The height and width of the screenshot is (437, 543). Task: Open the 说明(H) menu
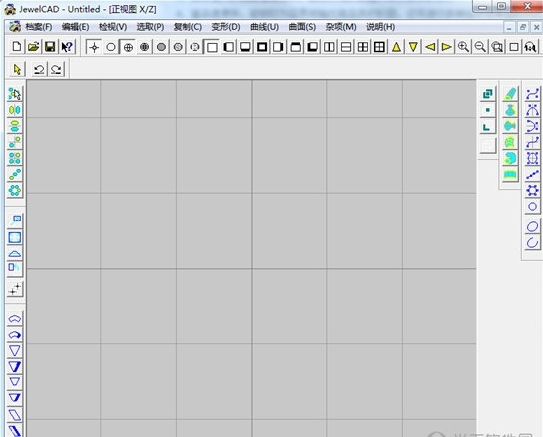point(381,27)
